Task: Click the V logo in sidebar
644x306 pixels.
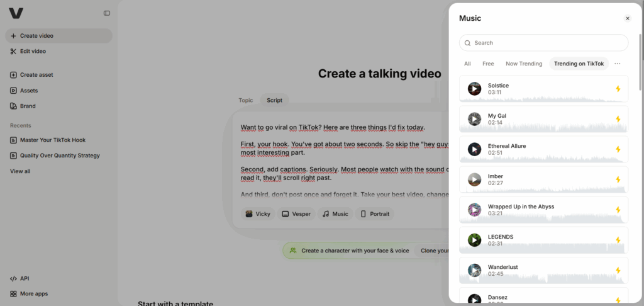Action: pos(16,13)
